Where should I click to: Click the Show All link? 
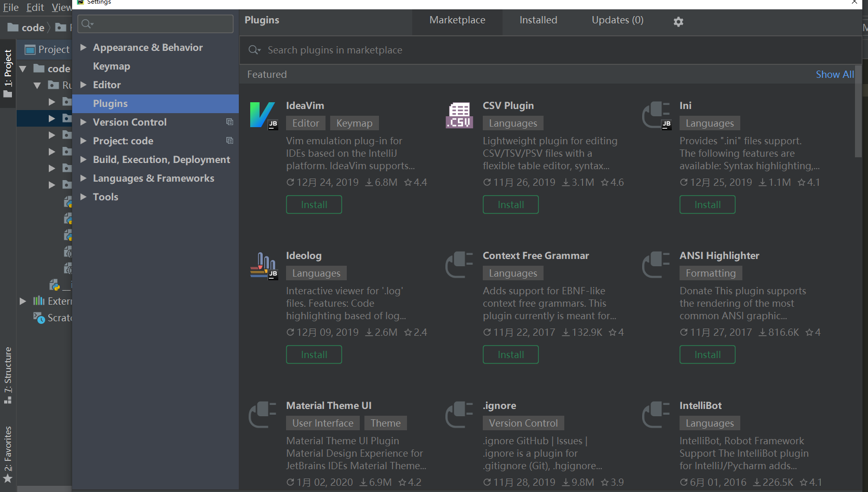coord(834,74)
